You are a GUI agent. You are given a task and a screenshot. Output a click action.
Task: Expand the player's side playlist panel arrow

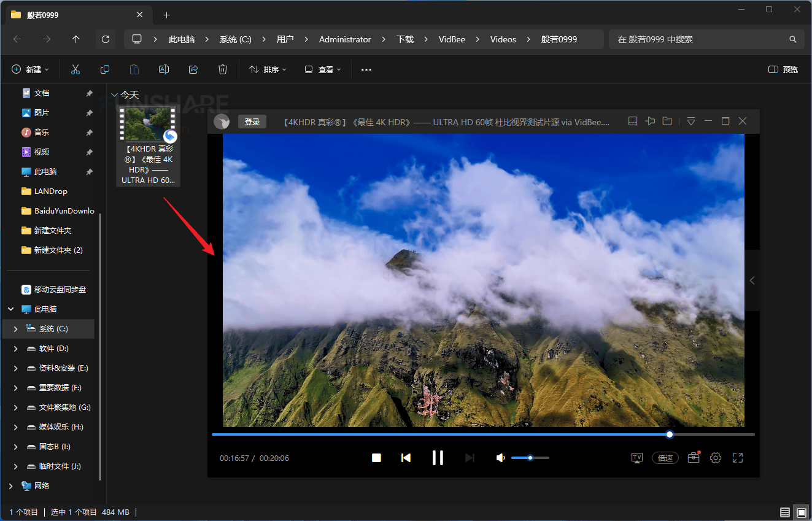(x=752, y=280)
